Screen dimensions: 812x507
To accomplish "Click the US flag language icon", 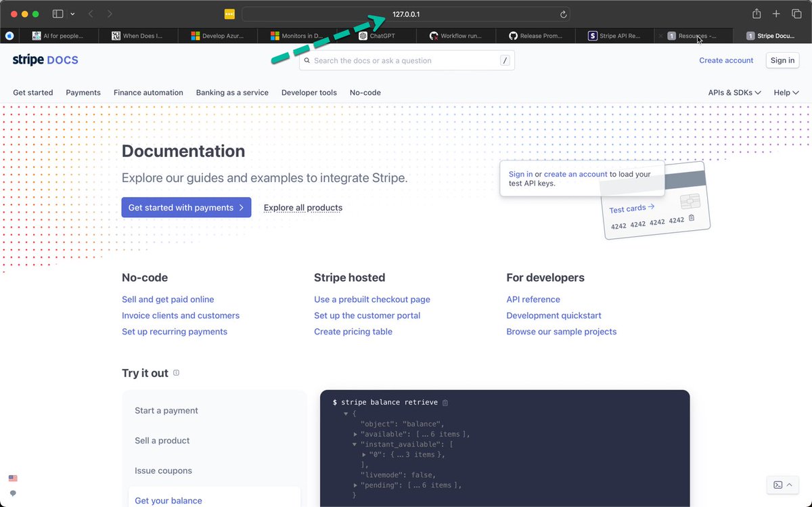I will 13,478.
